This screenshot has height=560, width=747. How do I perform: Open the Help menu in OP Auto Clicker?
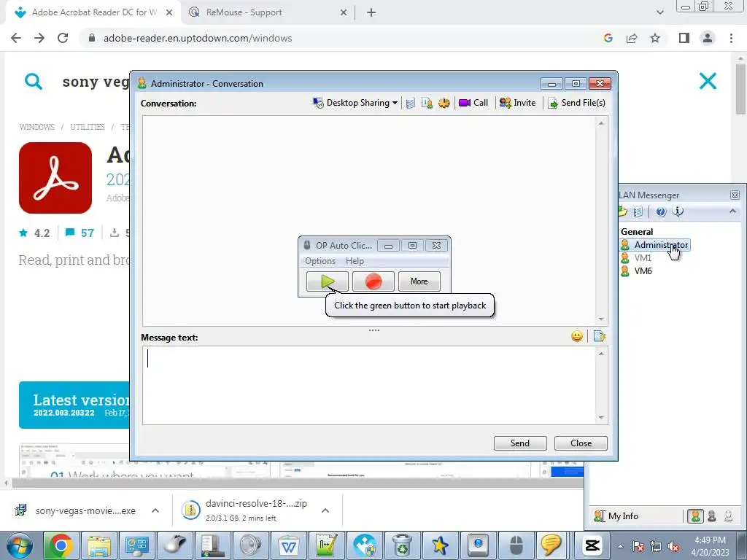pyautogui.click(x=355, y=261)
